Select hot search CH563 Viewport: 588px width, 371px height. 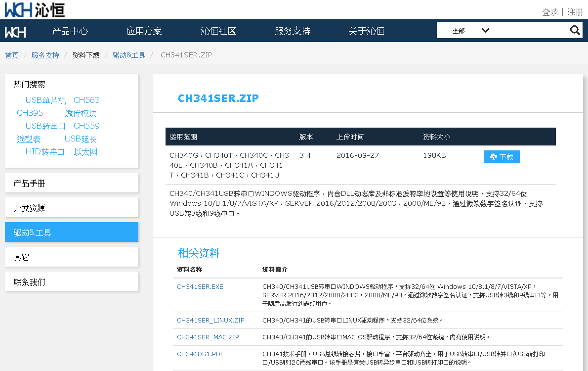point(86,100)
